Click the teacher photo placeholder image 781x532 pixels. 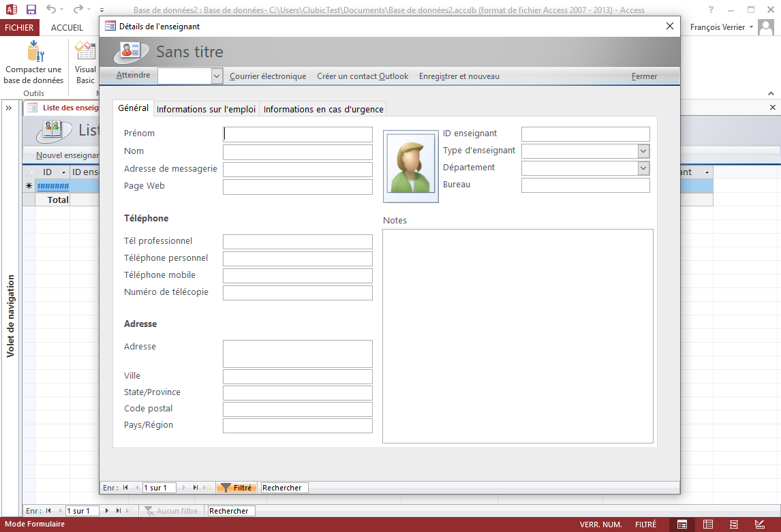(x=410, y=168)
